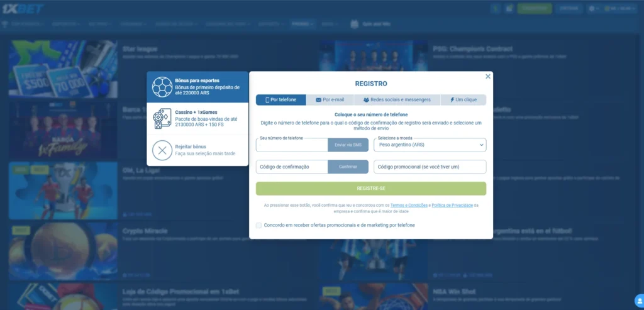Click the circled X reject bonus icon
Screen dimensions: 644x310
pos(162,150)
